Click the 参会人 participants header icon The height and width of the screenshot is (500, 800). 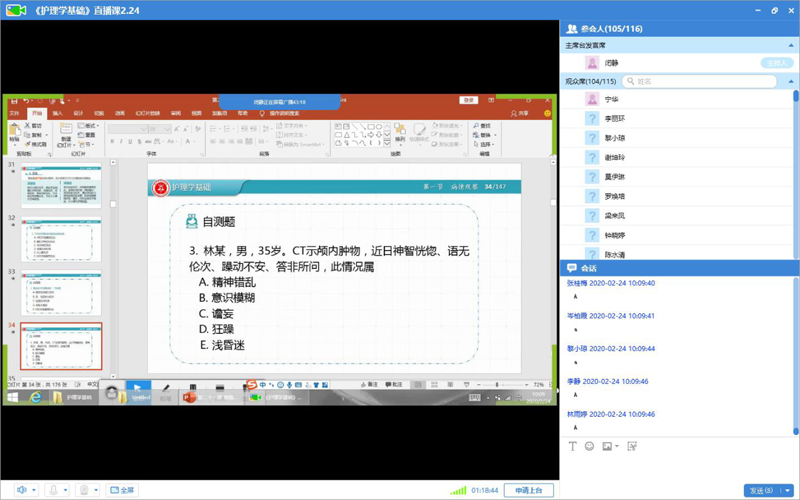tap(572, 29)
